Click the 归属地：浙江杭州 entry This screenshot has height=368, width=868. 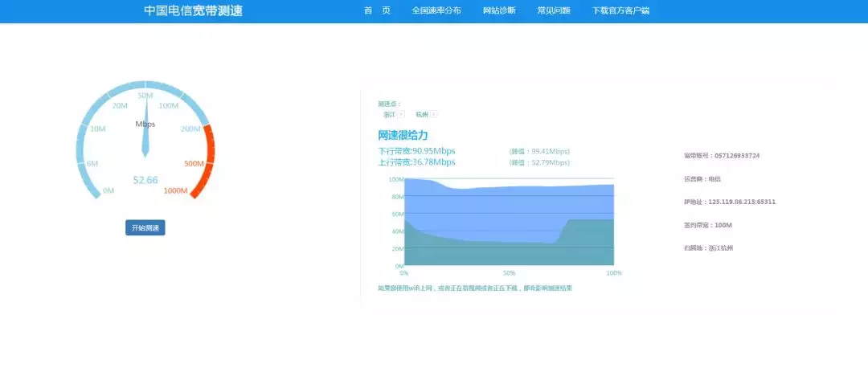coord(709,248)
